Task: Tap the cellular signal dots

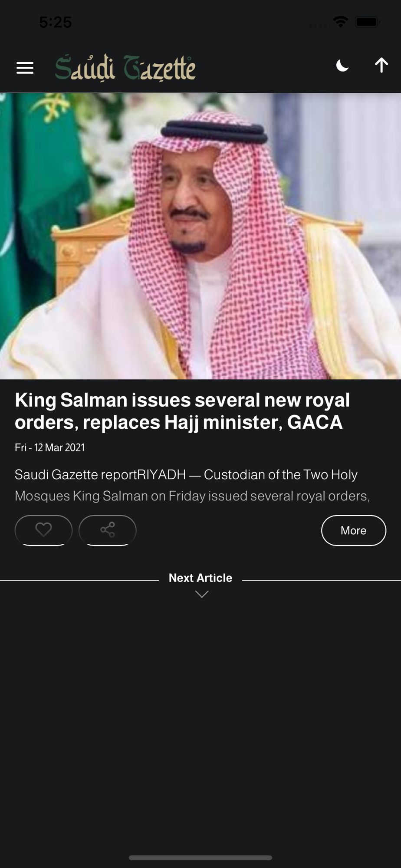Action: coord(318,26)
